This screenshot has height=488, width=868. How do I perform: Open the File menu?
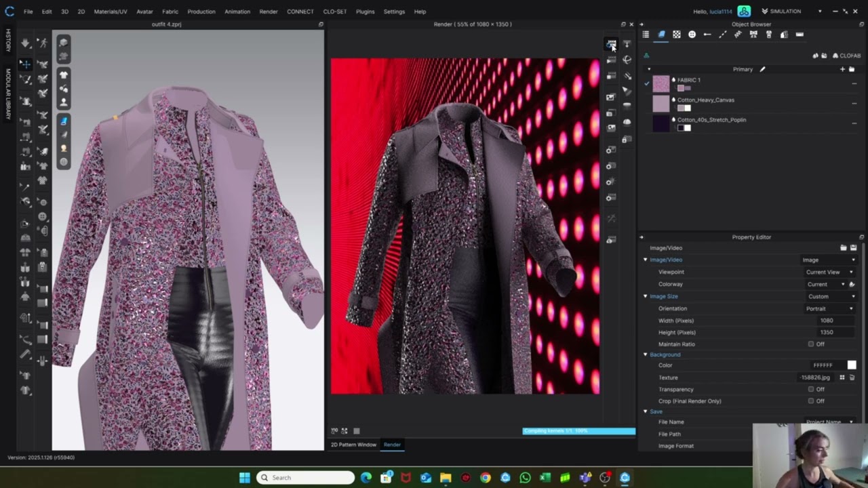(28, 12)
